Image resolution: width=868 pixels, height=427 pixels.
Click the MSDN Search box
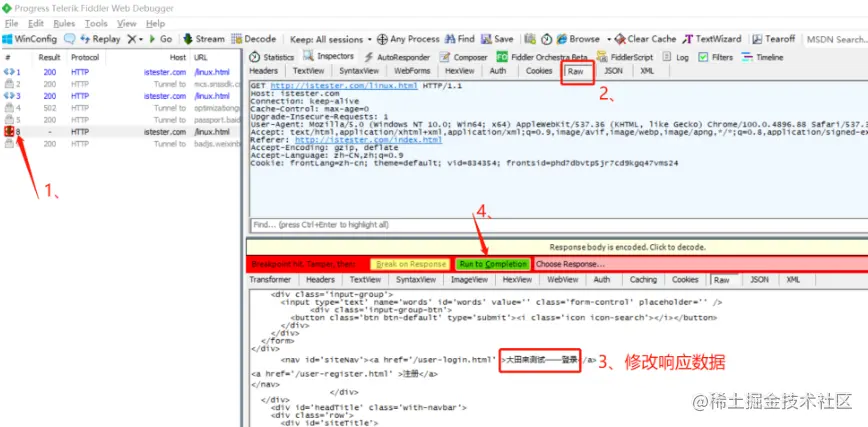[836, 39]
